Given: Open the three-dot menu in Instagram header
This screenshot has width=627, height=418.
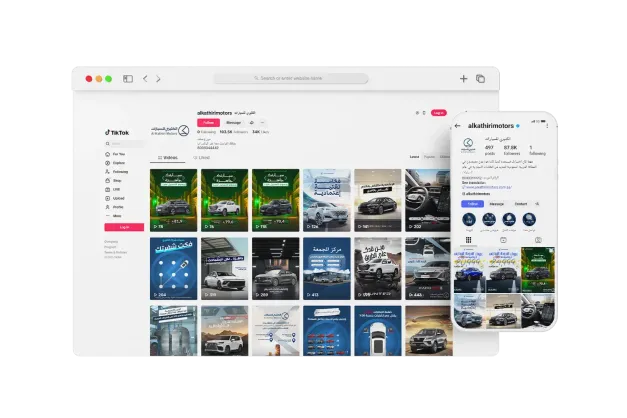Looking at the screenshot, I should [x=547, y=126].
